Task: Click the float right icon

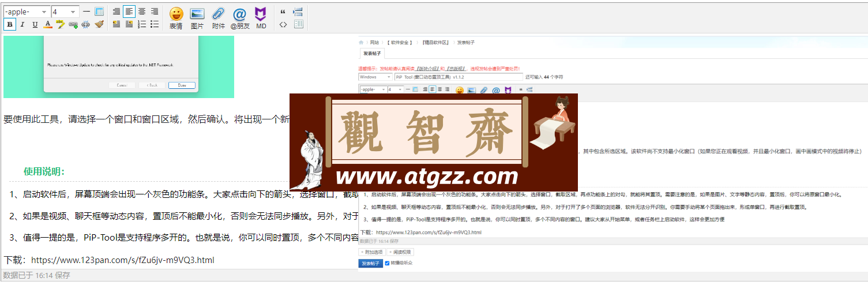Action: [129, 24]
